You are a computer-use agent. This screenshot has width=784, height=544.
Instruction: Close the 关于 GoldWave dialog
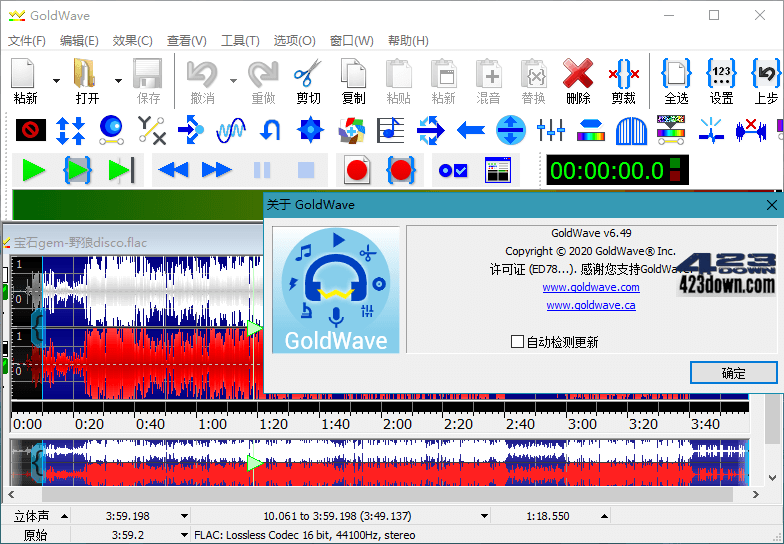772,205
